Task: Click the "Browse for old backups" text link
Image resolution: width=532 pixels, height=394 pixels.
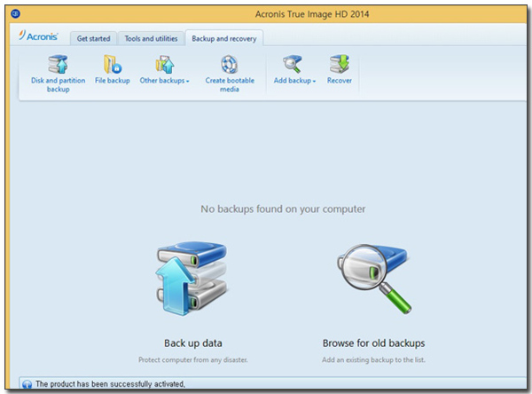Action: [373, 343]
